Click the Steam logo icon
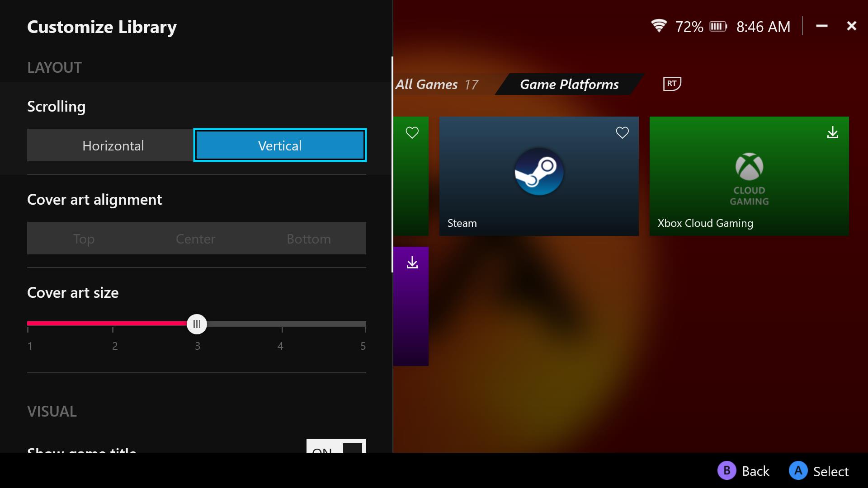868x488 pixels. (539, 172)
